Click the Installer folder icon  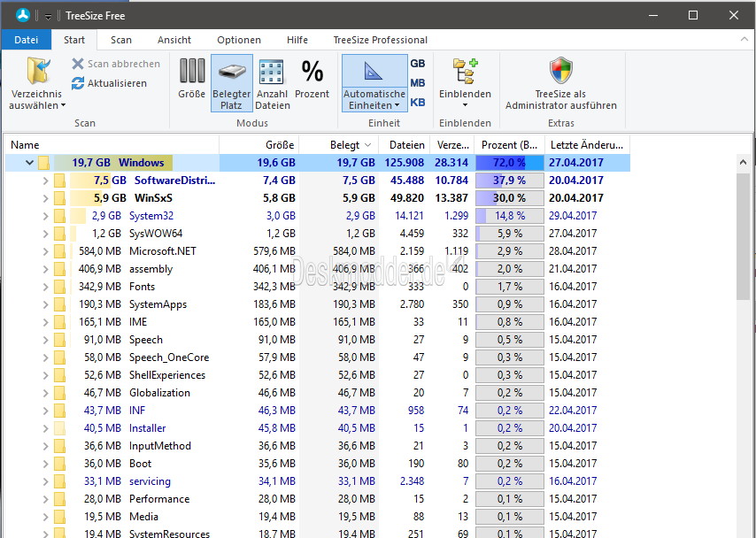[59, 428]
